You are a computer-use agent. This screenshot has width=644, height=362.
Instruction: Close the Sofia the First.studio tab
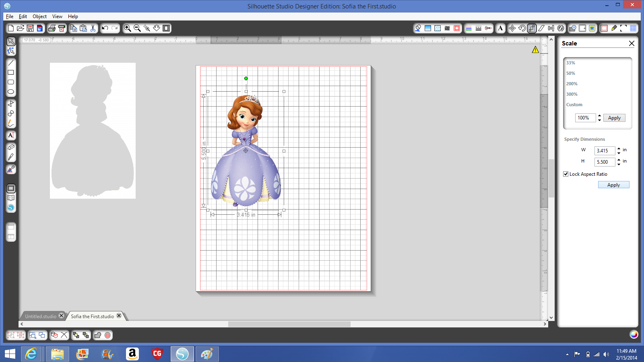click(x=119, y=316)
